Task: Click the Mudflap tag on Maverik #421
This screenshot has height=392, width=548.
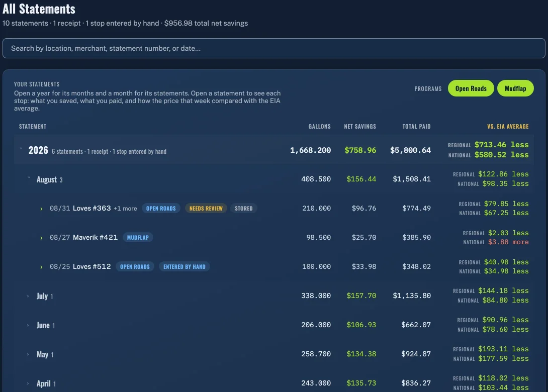Action: coord(138,238)
